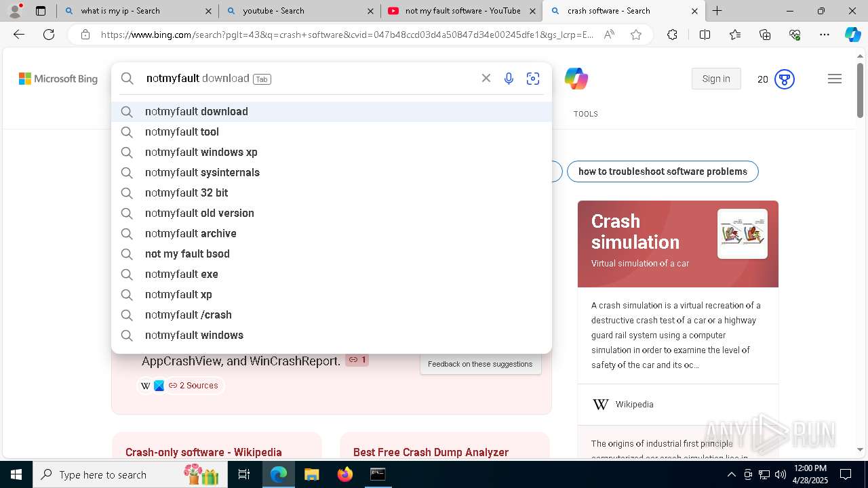
Task: Pick suggestion 'notmyfault exe'
Action: (332, 274)
